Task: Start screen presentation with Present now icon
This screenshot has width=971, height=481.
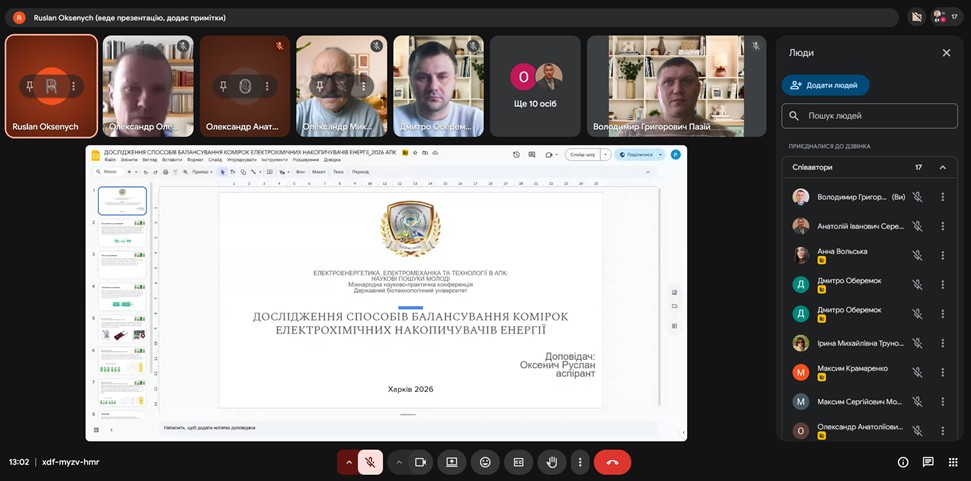Action: [452, 462]
